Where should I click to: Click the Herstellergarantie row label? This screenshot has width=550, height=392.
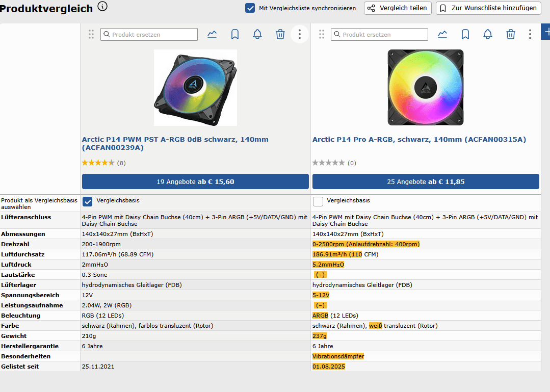(30, 346)
